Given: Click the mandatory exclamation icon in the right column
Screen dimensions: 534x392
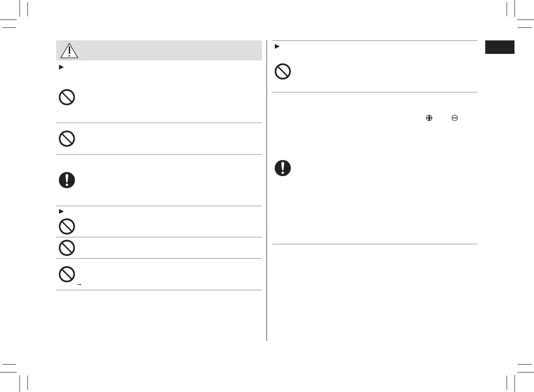Looking at the screenshot, I should coord(283,168).
